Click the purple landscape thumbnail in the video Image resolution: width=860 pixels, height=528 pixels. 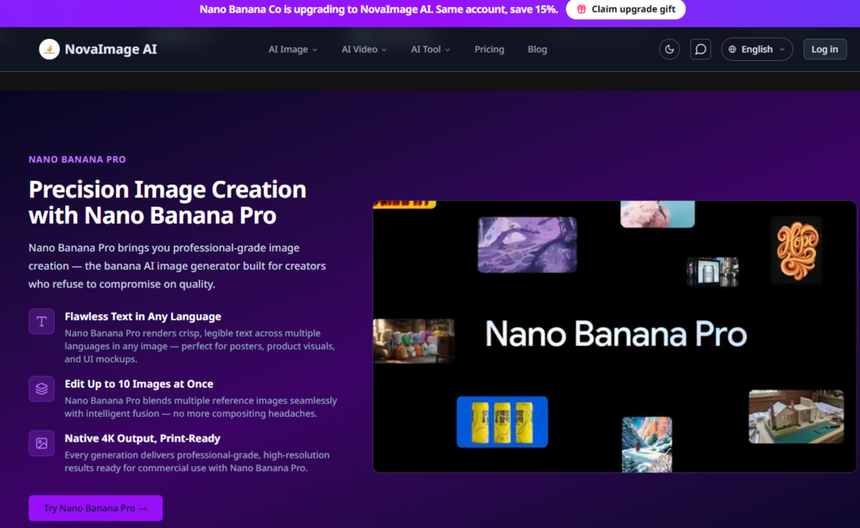click(x=527, y=245)
